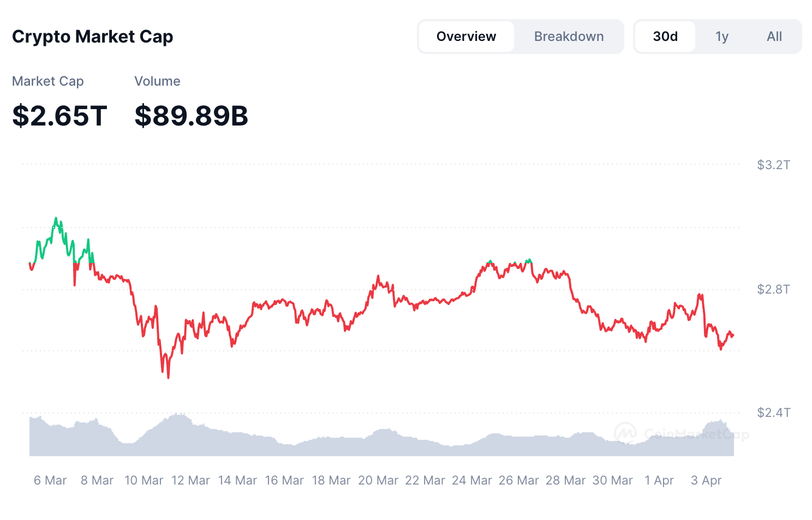The width and height of the screenshot is (812, 520).
Task: Click the green peak of the chart line
Action: coord(56,219)
